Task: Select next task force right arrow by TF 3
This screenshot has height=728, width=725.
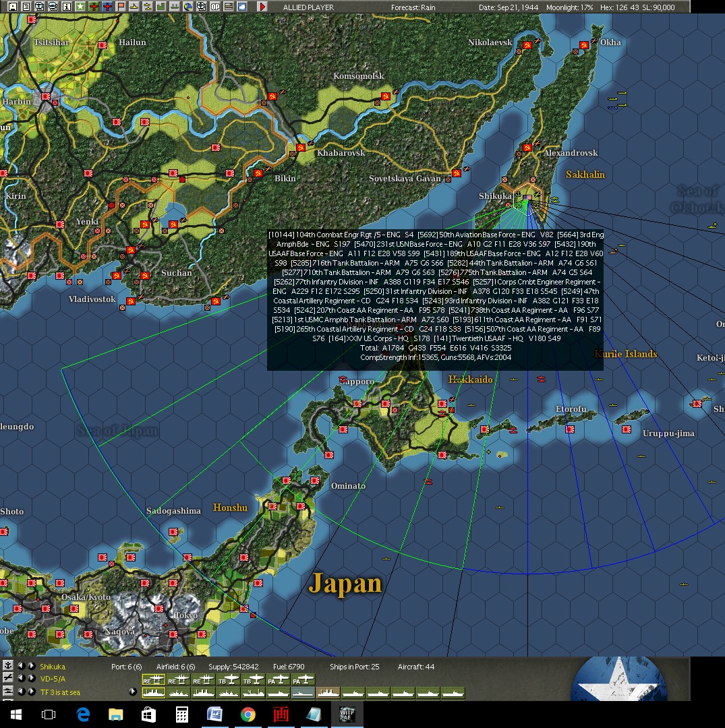Action: [x=32, y=692]
